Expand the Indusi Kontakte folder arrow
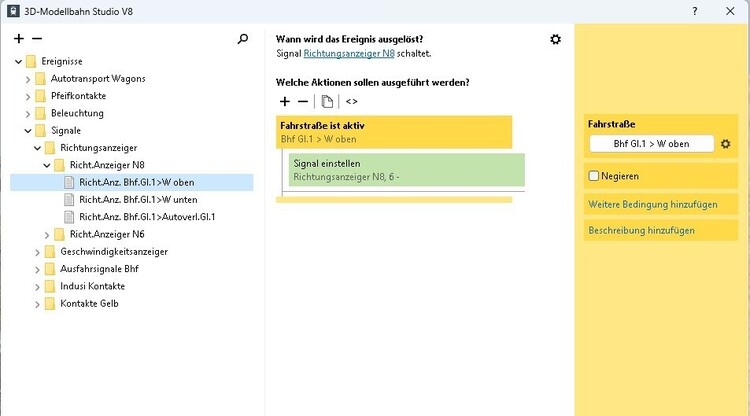Viewport: 750px width, 416px height. 37,287
